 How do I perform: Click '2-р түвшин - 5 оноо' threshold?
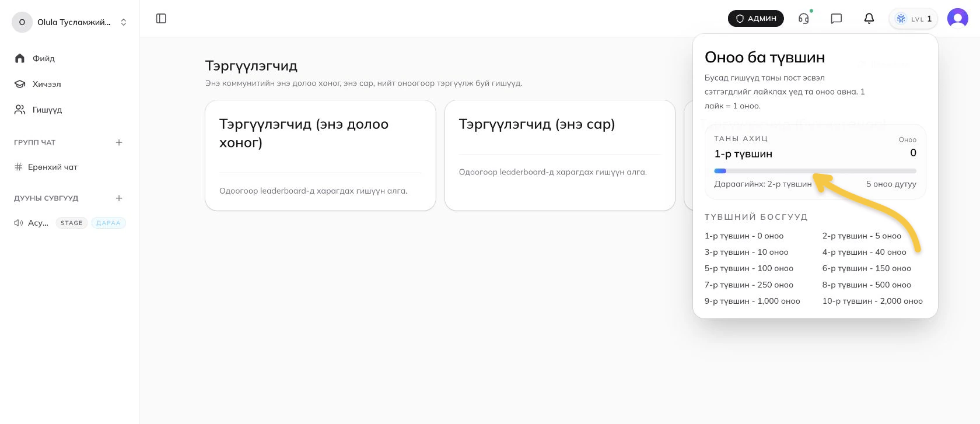(862, 236)
